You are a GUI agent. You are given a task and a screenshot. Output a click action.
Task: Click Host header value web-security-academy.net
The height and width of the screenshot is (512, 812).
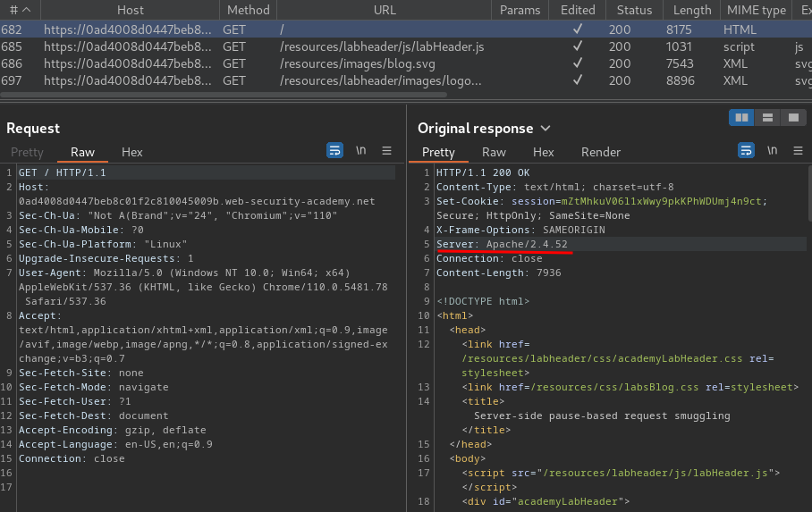197,201
